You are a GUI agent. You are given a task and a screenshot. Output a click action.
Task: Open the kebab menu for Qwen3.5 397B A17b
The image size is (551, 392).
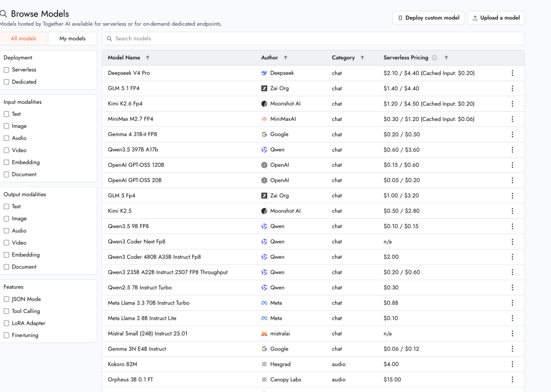point(512,149)
